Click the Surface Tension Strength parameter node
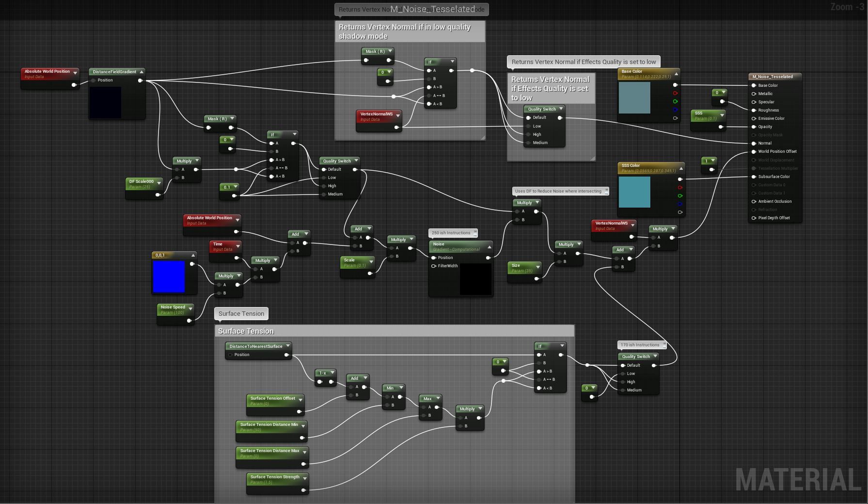The image size is (868, 504). click(x=274, y=479)
